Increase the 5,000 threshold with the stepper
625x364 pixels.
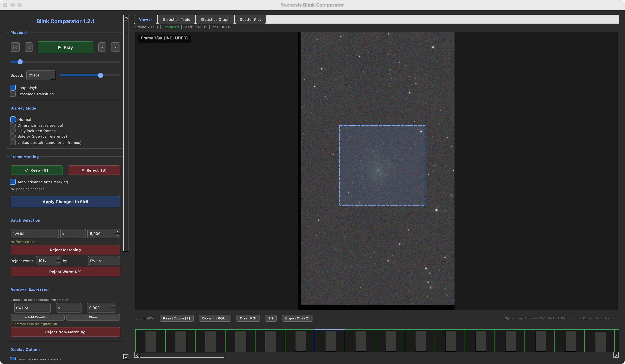(x=117, y=232)
